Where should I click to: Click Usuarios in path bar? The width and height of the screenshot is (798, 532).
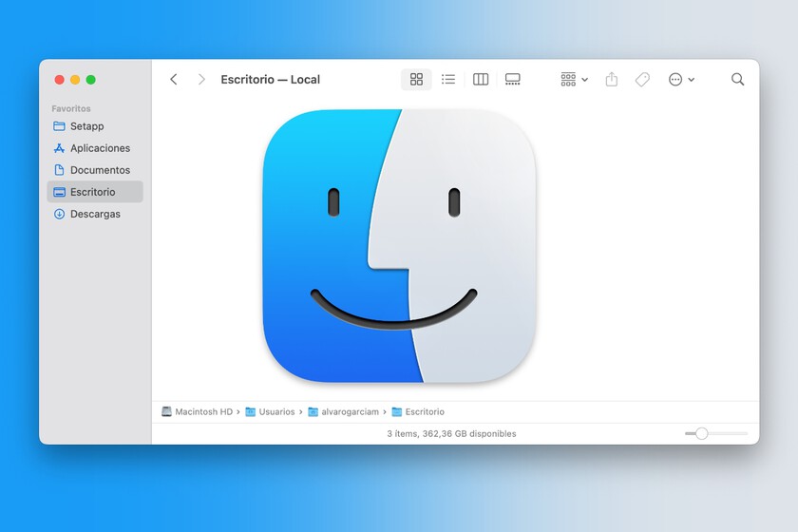tap(270, 412)
